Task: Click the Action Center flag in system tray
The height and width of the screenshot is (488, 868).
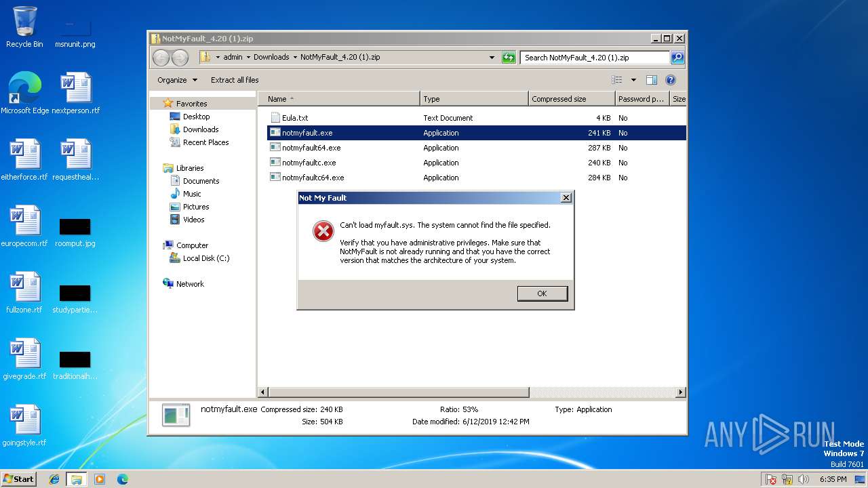Action: point(771,479)
